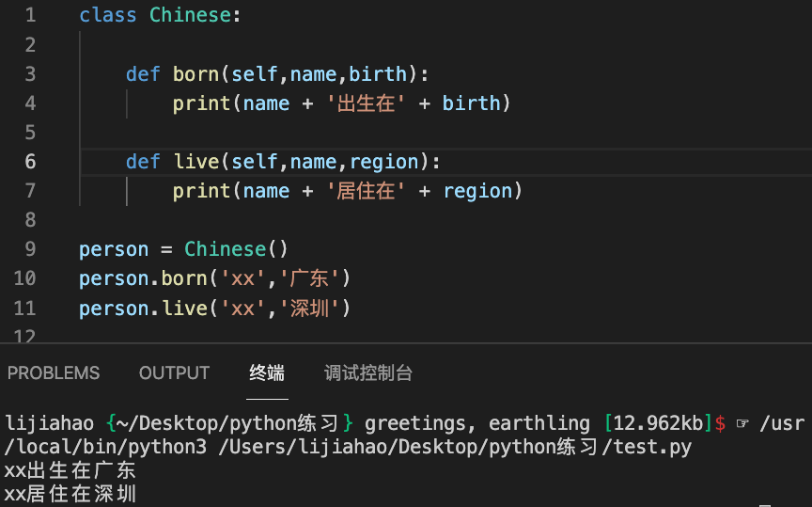
Task: Click the region variable in line 7 print
Action: point(477,191)
